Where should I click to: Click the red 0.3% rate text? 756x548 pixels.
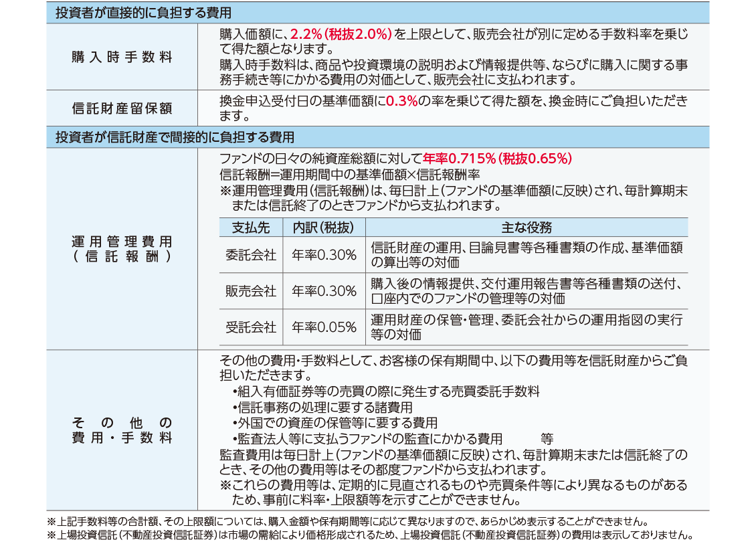point(402,101)
